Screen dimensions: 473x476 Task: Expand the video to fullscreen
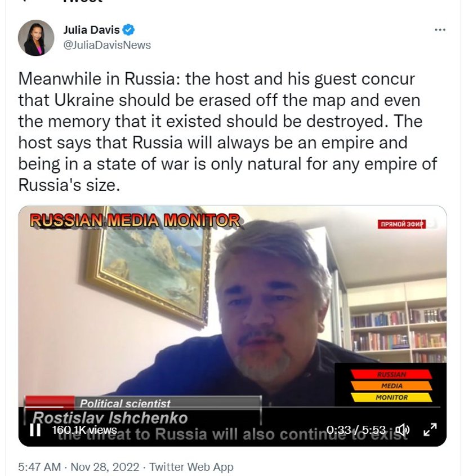(430, 430)
